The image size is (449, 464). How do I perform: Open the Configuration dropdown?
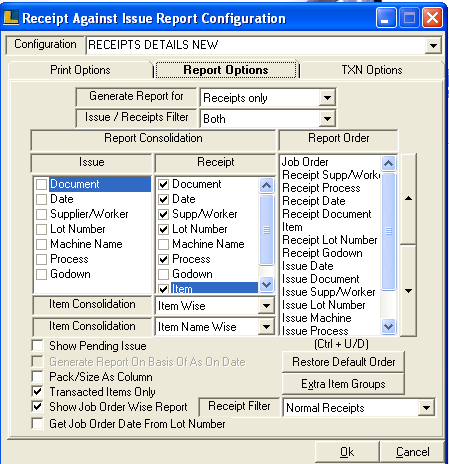433,46
